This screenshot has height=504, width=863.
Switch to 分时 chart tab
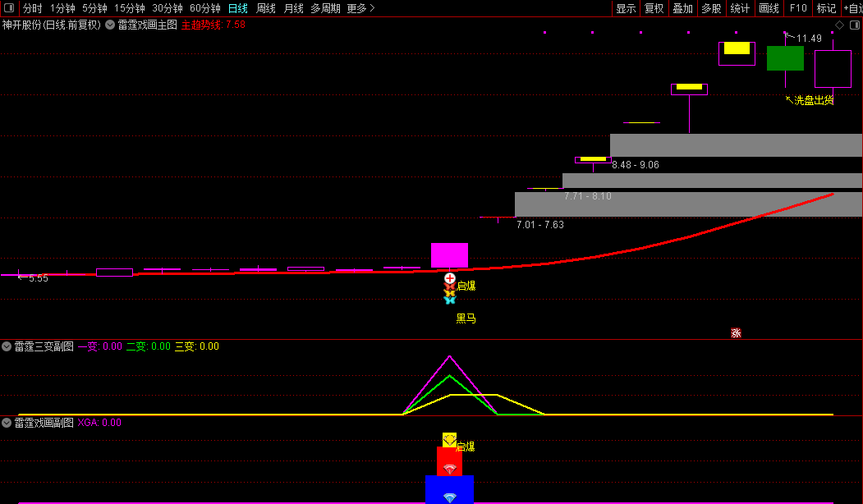click(x=33, y=8)
